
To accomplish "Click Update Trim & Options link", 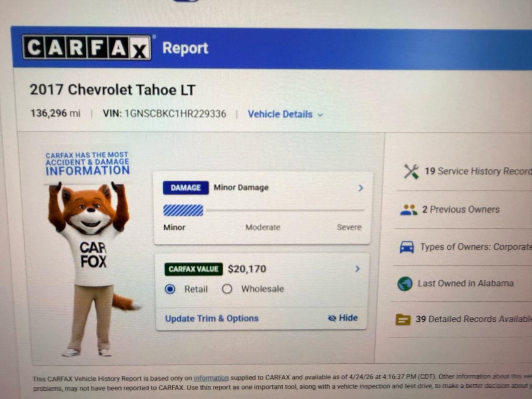I will tap(212, 318).
